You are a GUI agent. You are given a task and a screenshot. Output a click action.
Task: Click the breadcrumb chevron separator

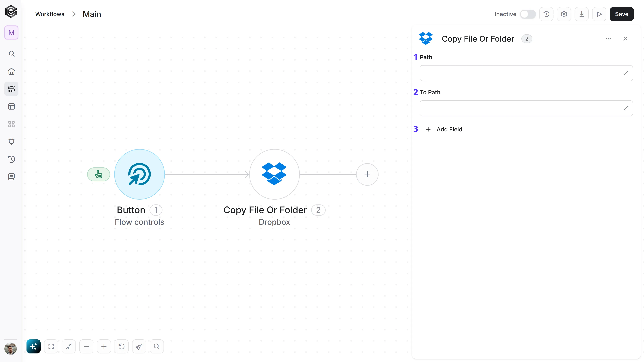pos(74,14)
